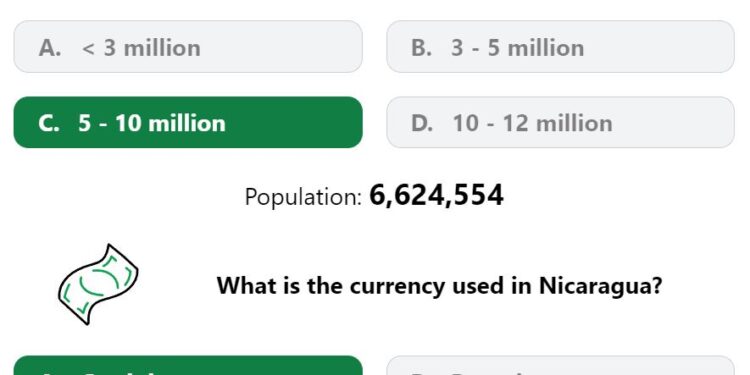Click the question about Nicaragua's currency

440,286
